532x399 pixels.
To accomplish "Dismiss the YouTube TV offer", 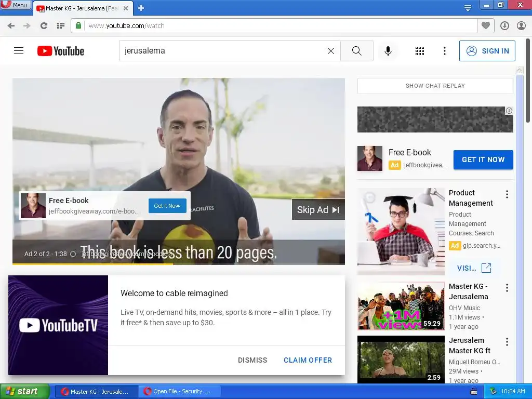I will tap(252, 360).
